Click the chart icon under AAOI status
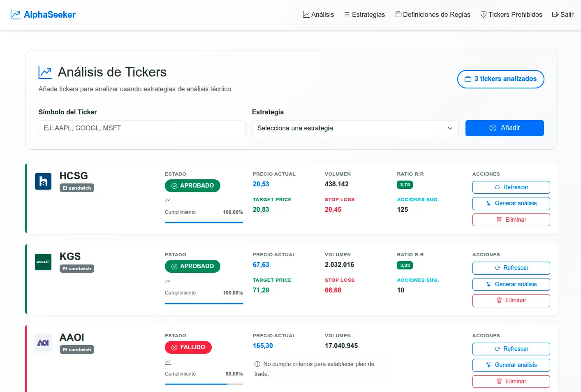This screenshot has width=581, height=392. (x=168, y=362)
